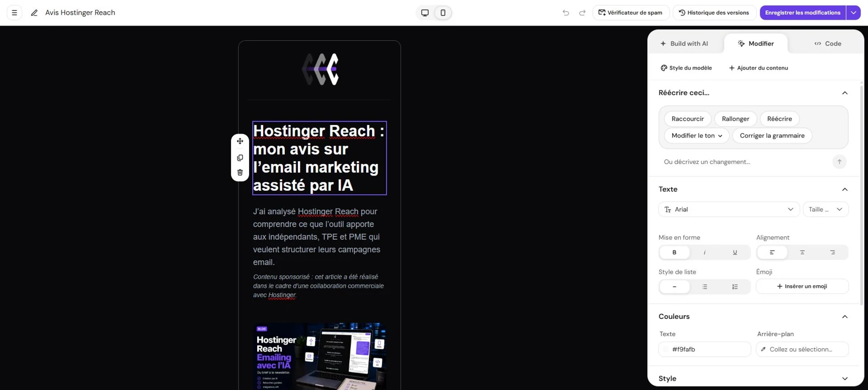Open Historique des versions
Image resolution: width=868 pixels, height=390 pixels.
click(x=713, y=12)
